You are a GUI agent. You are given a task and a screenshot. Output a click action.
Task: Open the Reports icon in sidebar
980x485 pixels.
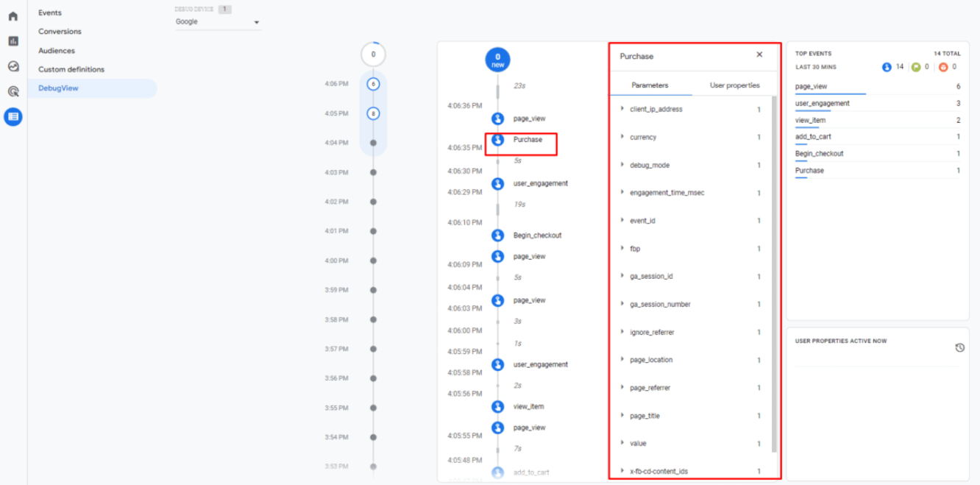click(13, 41)
